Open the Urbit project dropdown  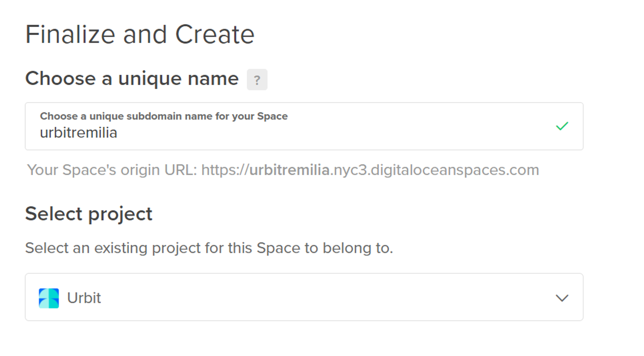click(x=304, y=297)
